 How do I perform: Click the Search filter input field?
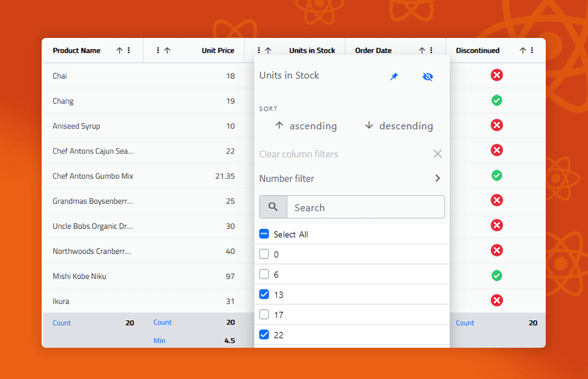pos(365,207)
